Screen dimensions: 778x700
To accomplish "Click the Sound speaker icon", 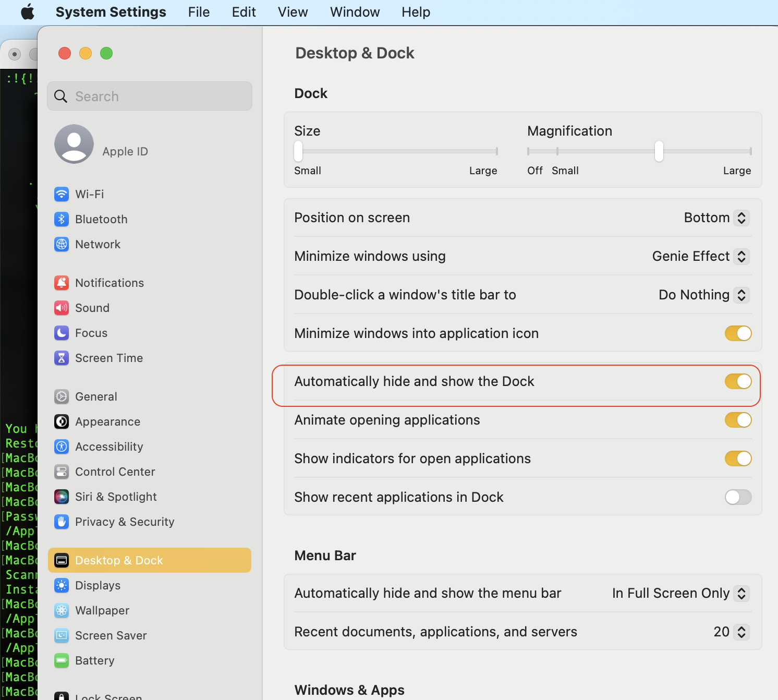I will tap(62, 308).
